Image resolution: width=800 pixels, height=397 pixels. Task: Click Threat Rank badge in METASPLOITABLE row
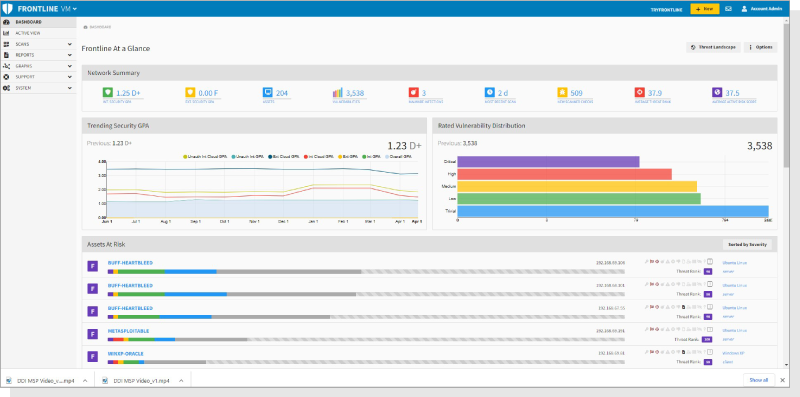tap(707, 339)
